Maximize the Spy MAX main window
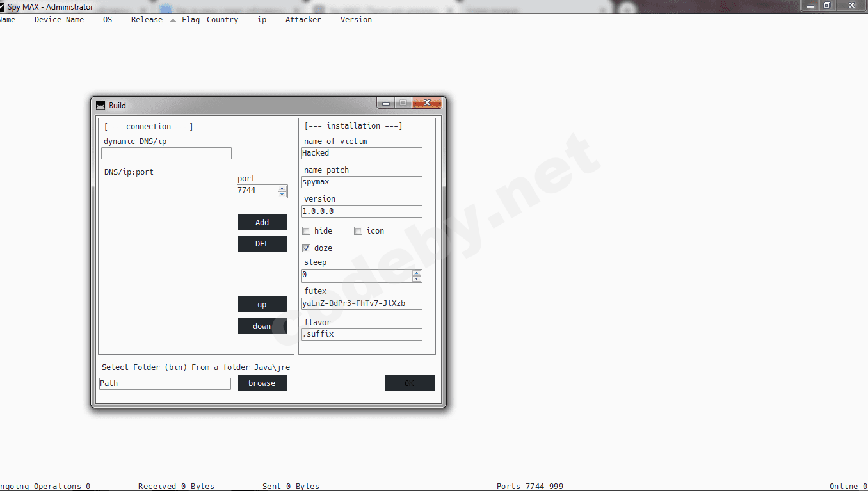 coord(826,6)
